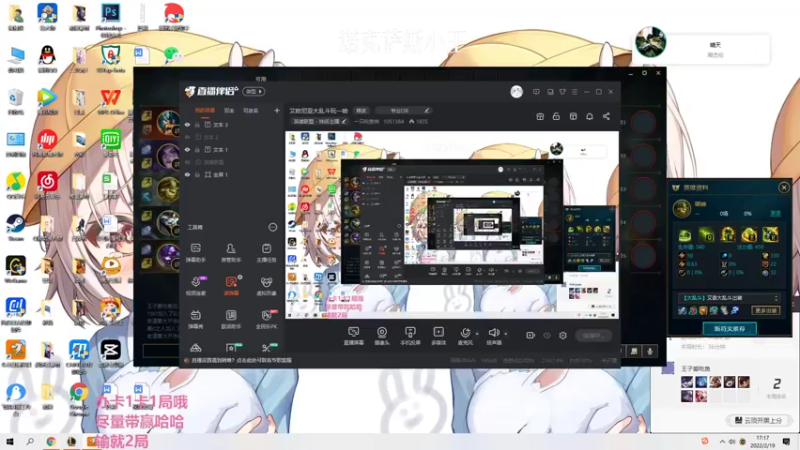
Task: Show the 英雄联盟 source
Action: click(188, 162)
